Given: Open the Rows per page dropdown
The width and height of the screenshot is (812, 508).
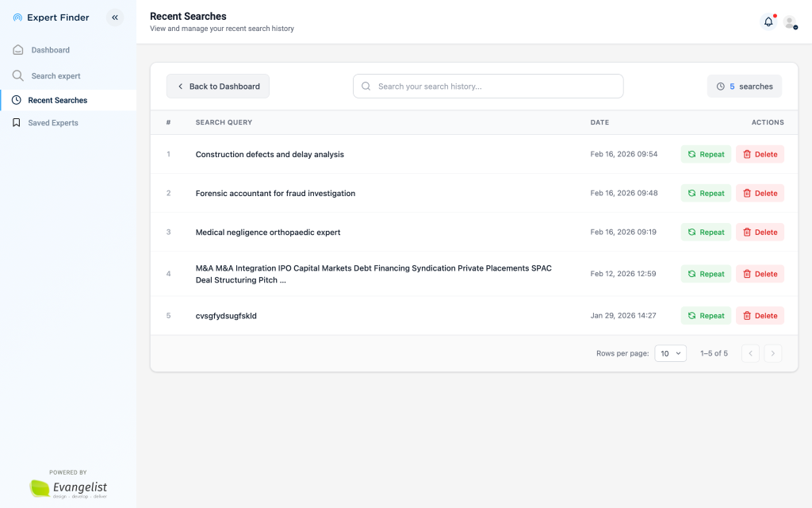Looking at the screenshot, I should point(670,353).
